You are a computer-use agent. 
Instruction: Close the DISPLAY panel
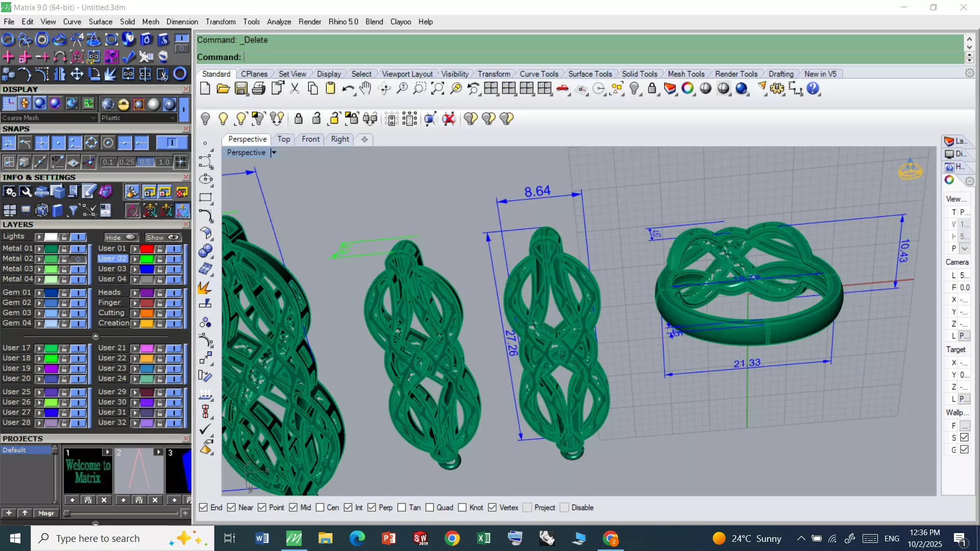(186, 89)
